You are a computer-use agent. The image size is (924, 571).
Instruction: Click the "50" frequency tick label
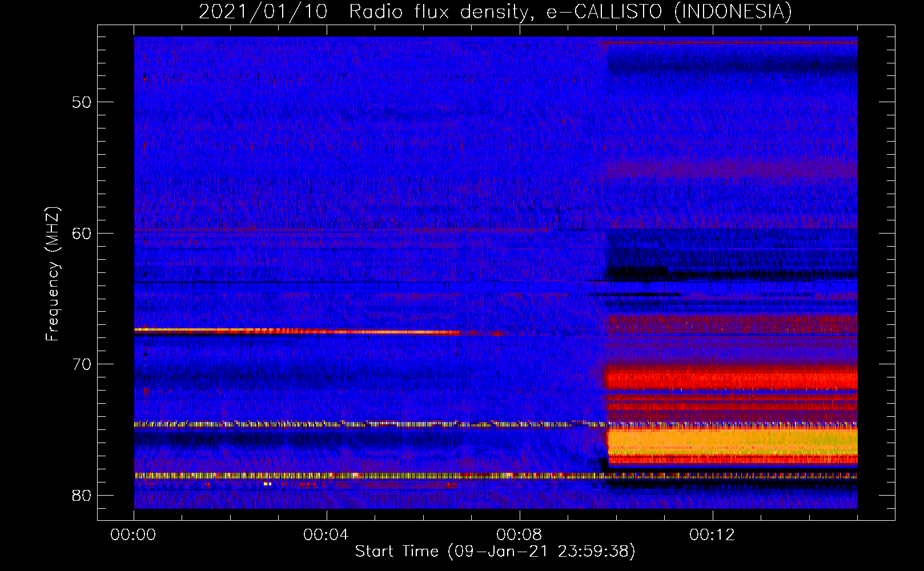pos(82,102)
